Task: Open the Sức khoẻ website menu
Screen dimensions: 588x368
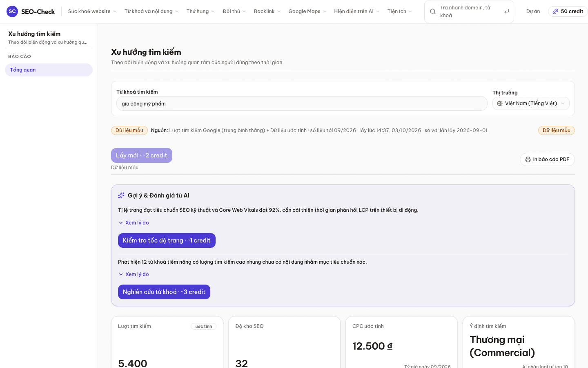Action: 92,11
